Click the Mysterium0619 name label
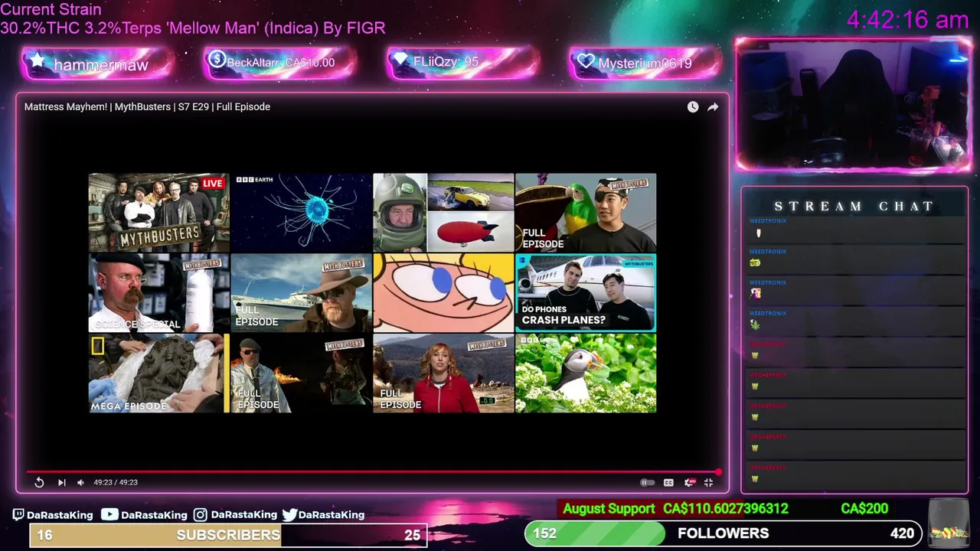This screenshot has width=980, height=551. pyautogui.click(x=645, y=64)
